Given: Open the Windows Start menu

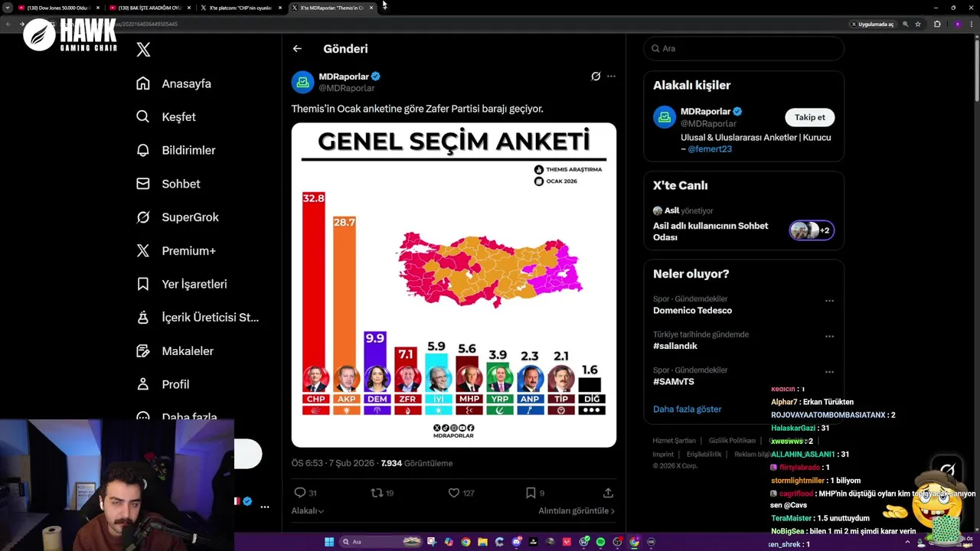Looking at the screenshot, I should tap(329, 542).
